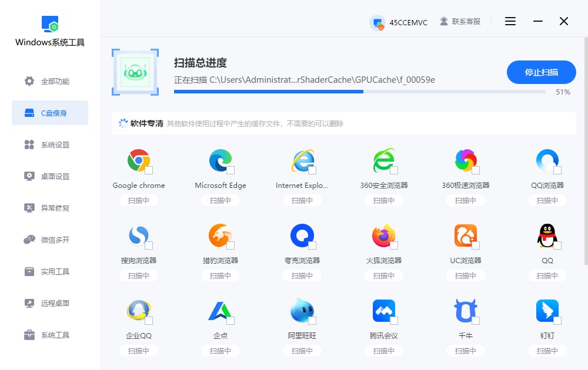This screenshot has width=588, height=370.
Task: Open the 钉钉 cache cleanup icon
Action: click(x=547, y=311)
